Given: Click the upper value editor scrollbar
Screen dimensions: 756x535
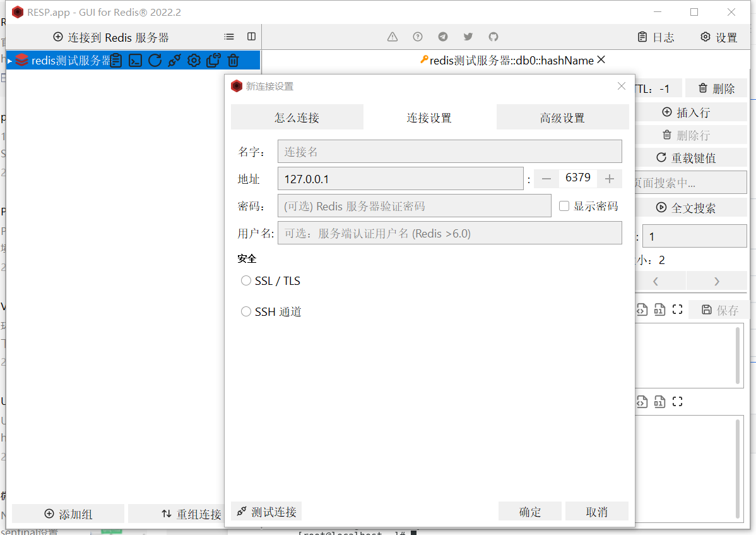Looking at the screenshot, I should [738, 356].
